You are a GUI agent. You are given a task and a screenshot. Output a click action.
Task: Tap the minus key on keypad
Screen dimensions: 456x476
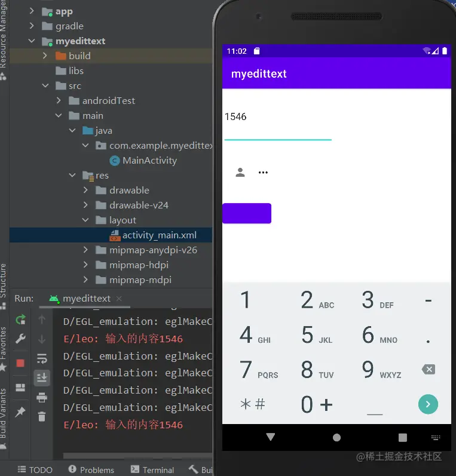tap(429, 300)
